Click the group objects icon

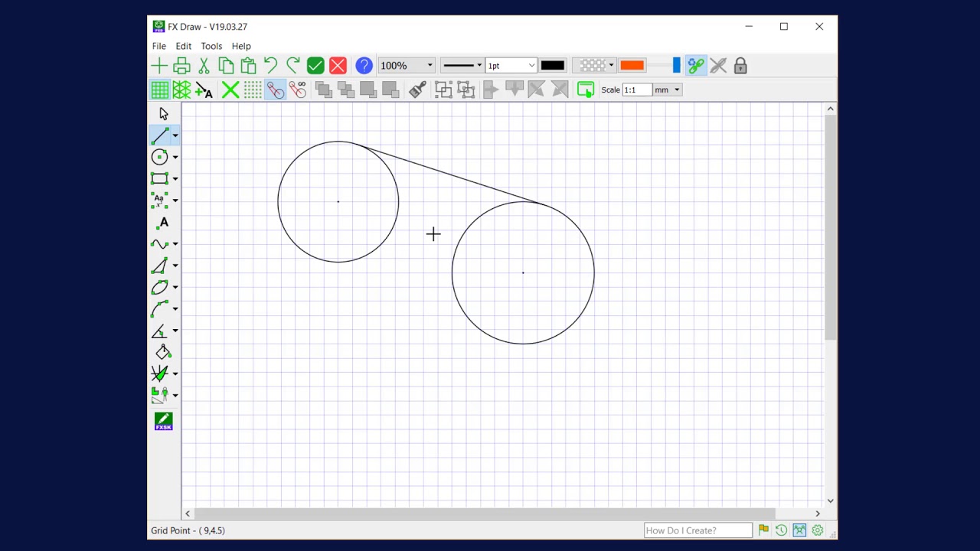[443, 90]
